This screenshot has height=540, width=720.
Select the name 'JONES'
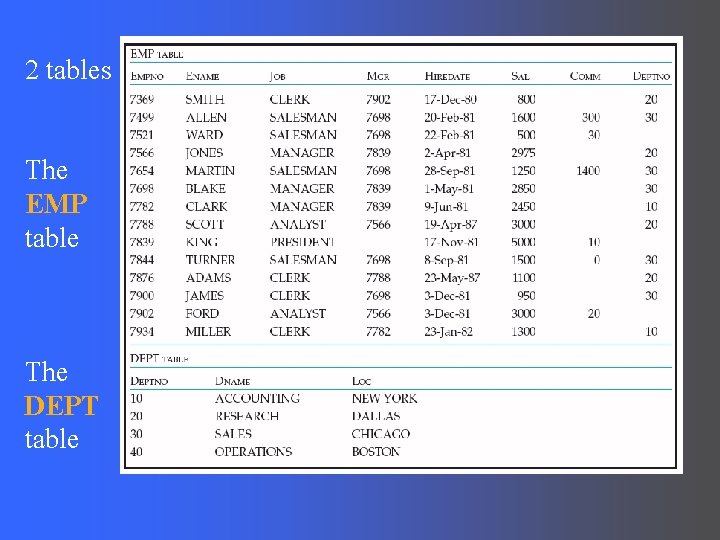pos(204,153)
